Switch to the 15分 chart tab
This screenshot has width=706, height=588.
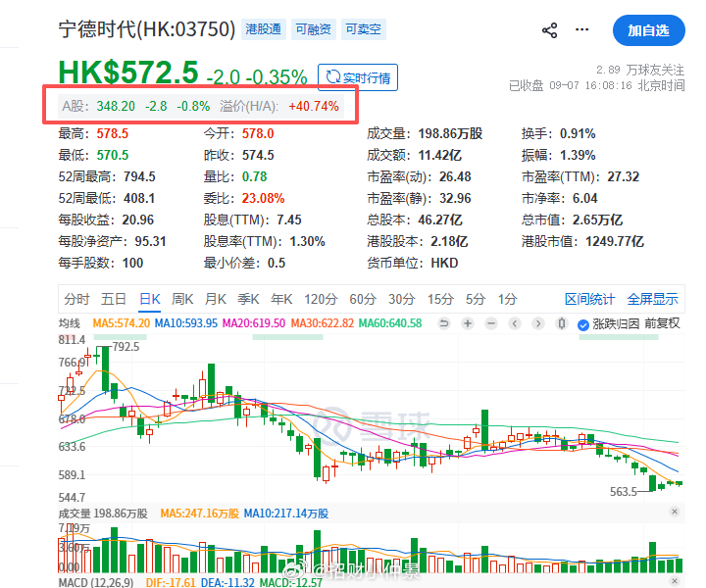coord(440,299)
